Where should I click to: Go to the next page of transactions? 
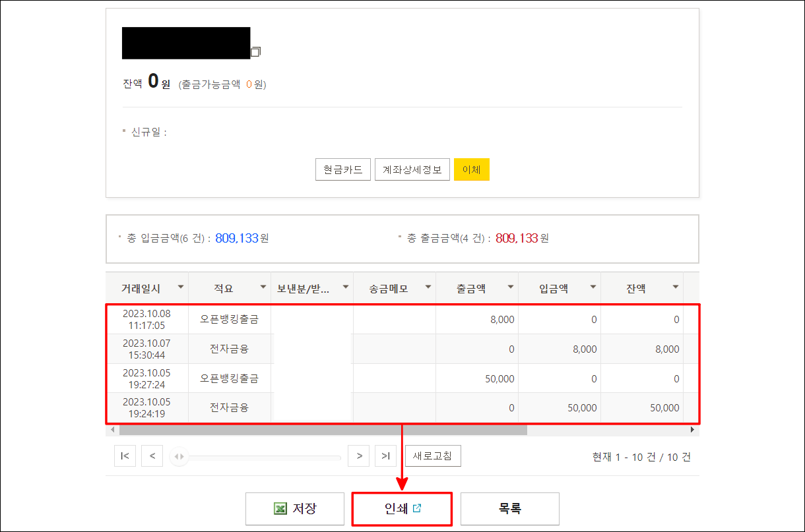[358, 456]
